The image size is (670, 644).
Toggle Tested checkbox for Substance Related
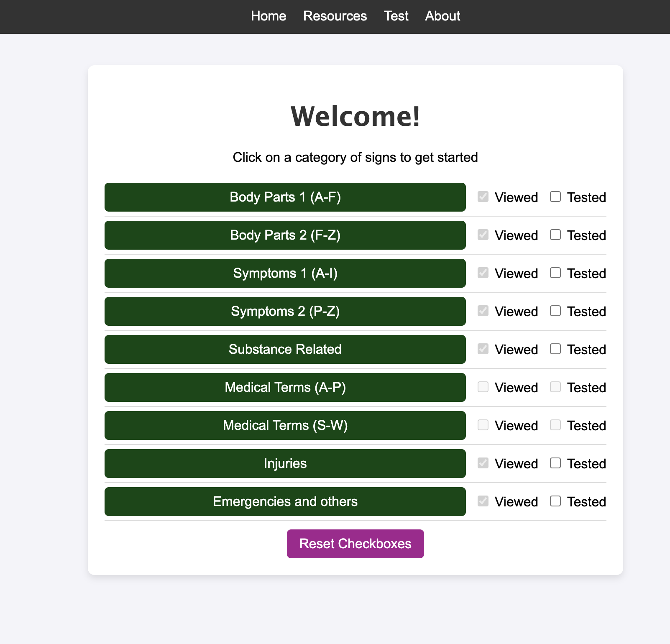coord(555,349)
